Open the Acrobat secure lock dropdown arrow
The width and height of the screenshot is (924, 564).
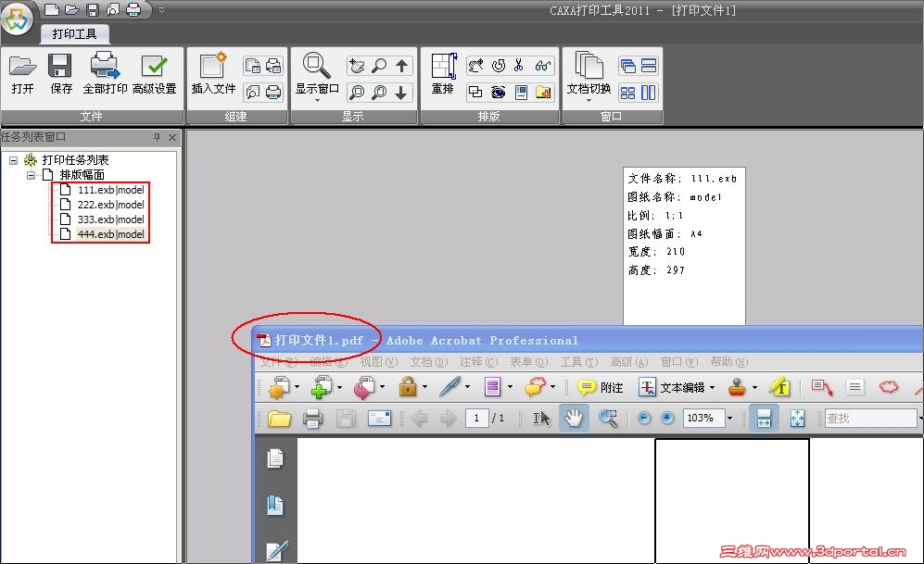pyautogui.click(x=424, y=387)
